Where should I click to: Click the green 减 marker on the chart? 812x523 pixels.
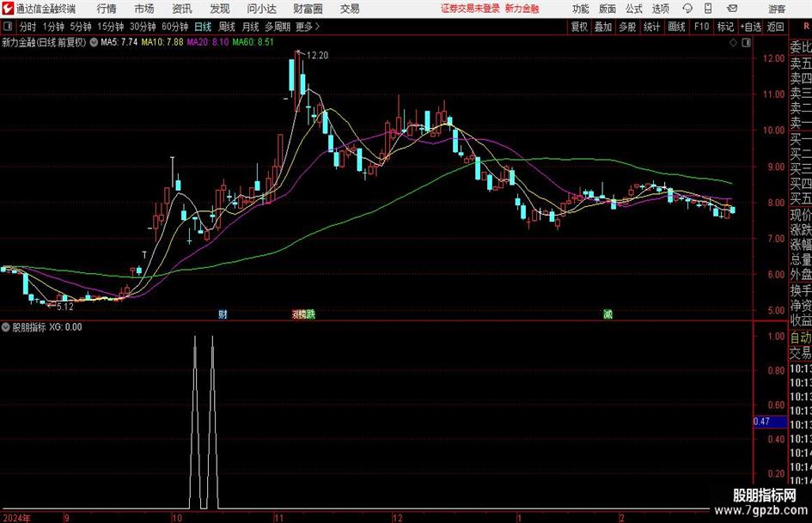pos(608,313)
